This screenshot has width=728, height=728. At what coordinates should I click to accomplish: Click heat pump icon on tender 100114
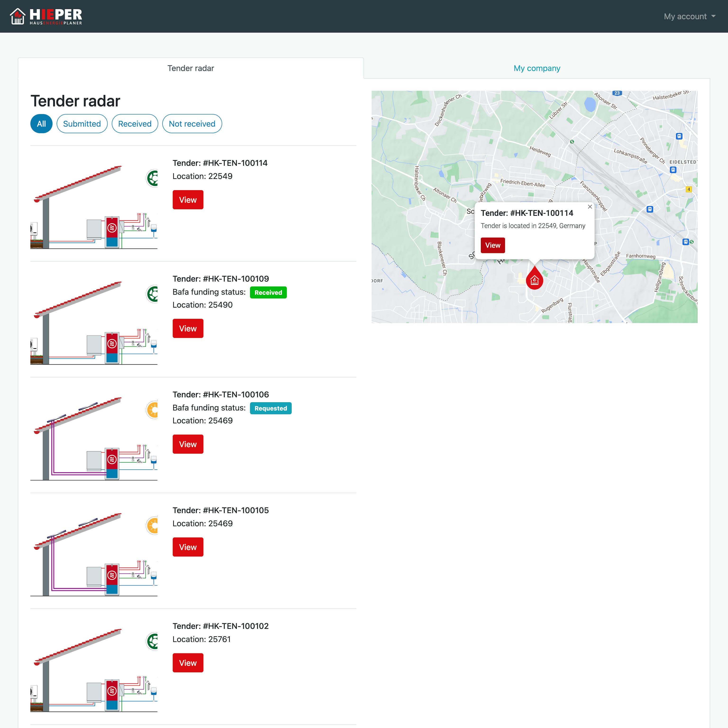[x=152, y=178]
